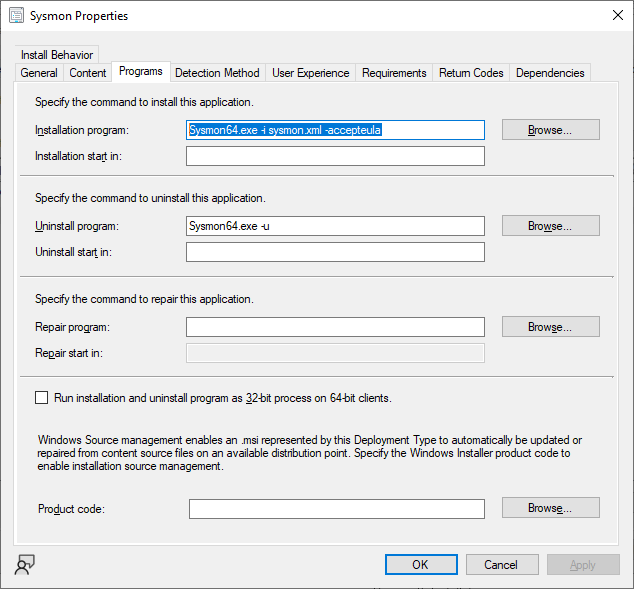The width and height of the screenshot is (634, 589).
Task: Switch to the General tab
Action: point(39,73)
